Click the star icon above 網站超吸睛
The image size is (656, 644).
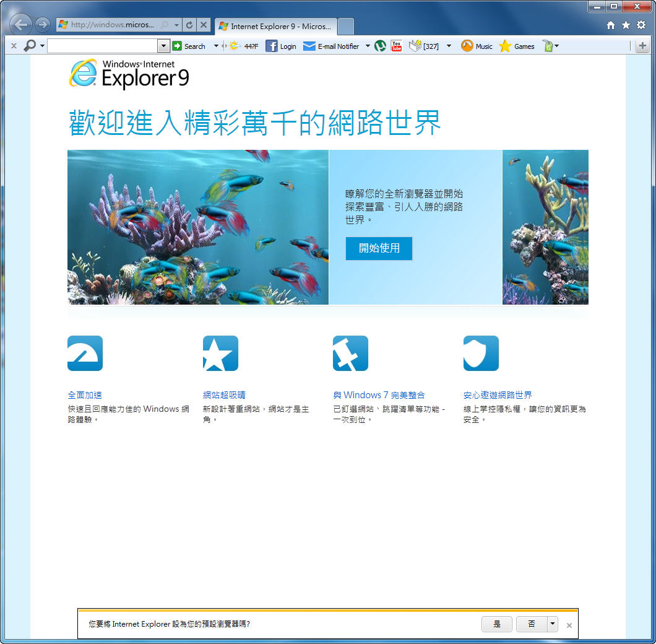220,353
